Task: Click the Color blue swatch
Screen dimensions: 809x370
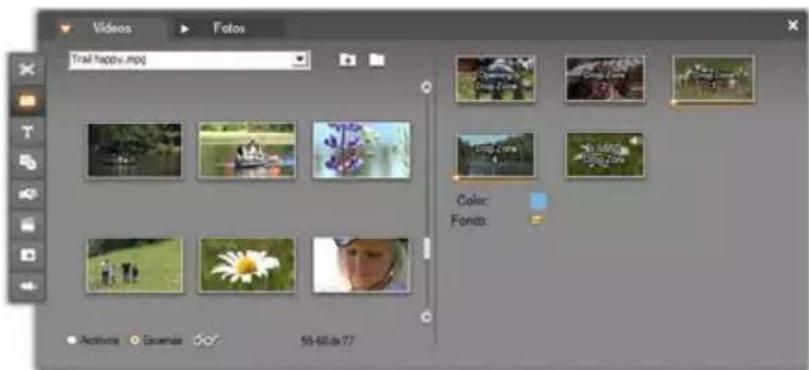Action: point(538,201)
